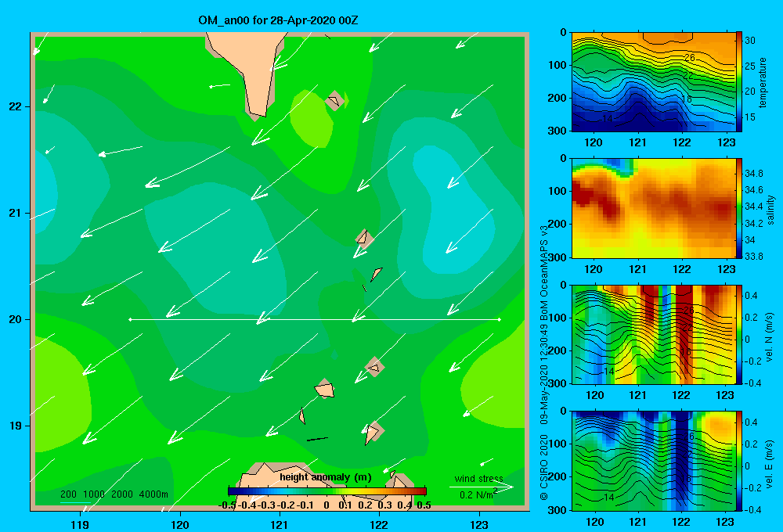The width and height of the screenshot is (783, 532).
Task: Click the vel. E (m/s) axis label
Action: coord(769,464)
